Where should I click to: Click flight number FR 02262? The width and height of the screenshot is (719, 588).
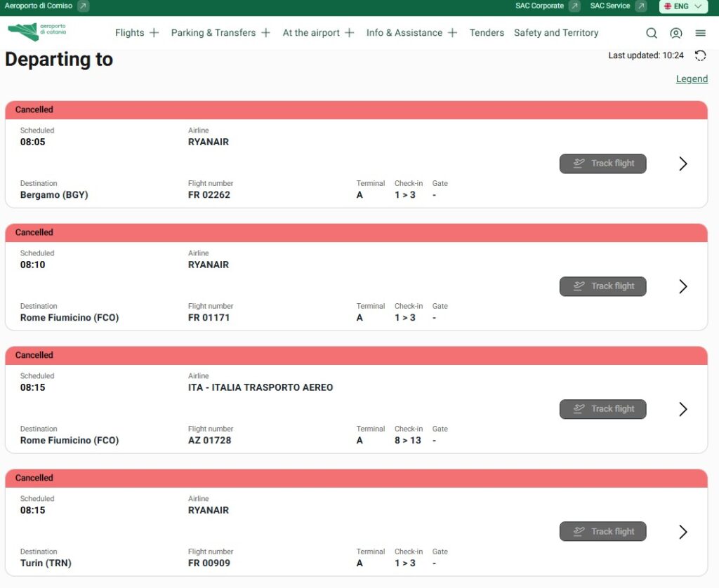pyautogui.click(x=209, y=195)
